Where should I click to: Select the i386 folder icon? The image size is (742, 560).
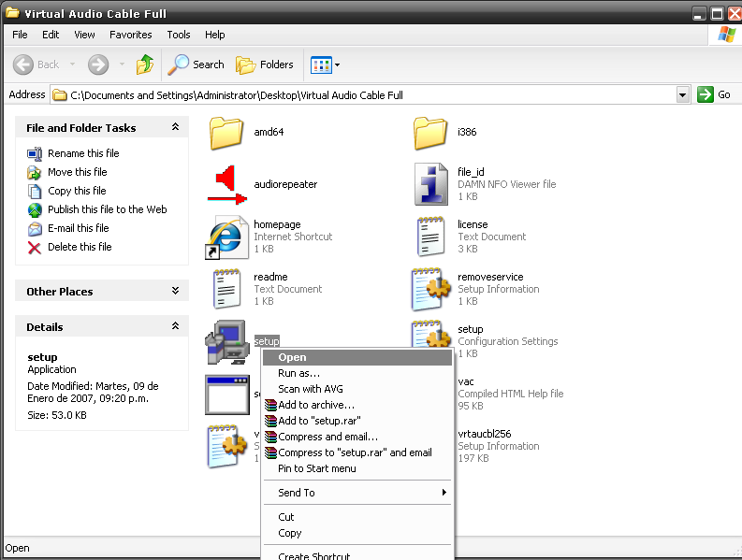click(x=430, y=133)
